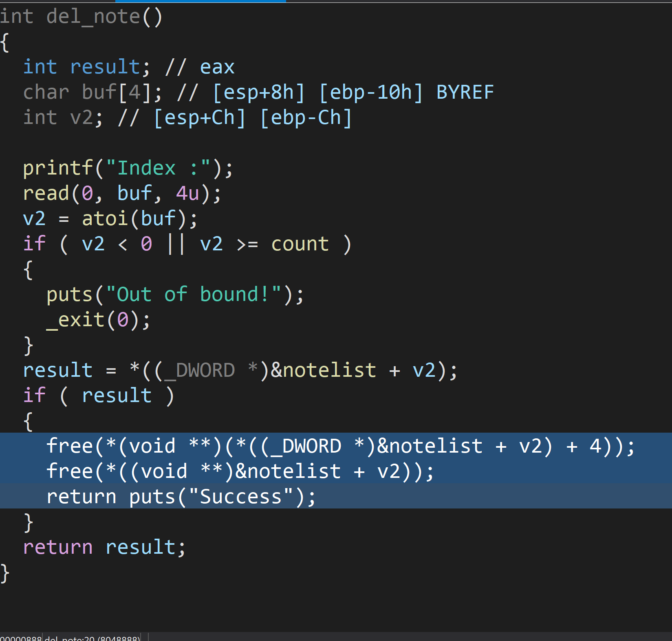Screen dimensions: 672x641
Task: Click the "Success" string literal
Action: (240, 497)
